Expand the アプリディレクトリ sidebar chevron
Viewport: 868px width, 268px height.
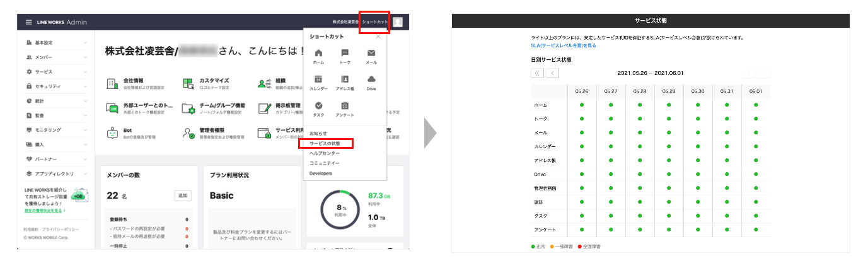[84, 173]
